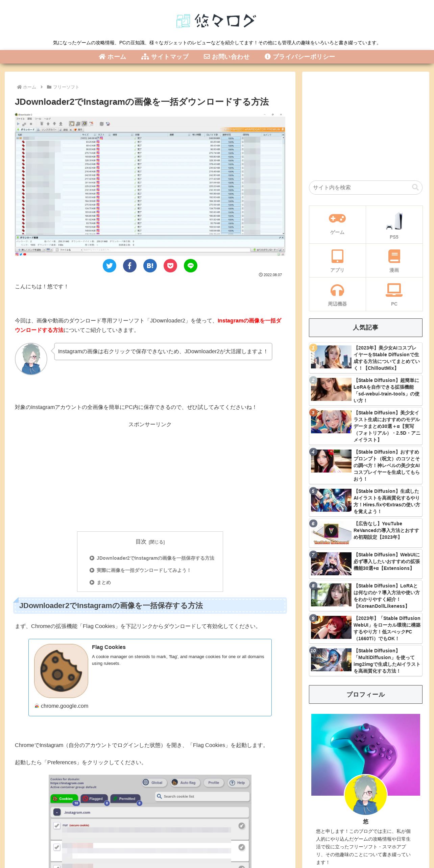Click the Flag Cookies cookie icon
434x868 pixels.
tap(61, 671)
